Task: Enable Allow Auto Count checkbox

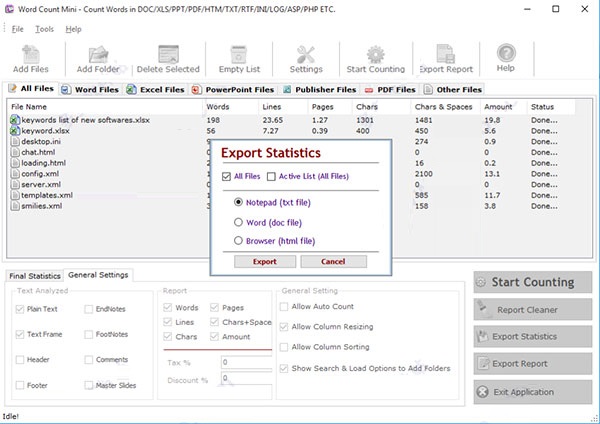Action: click(284, 307)
